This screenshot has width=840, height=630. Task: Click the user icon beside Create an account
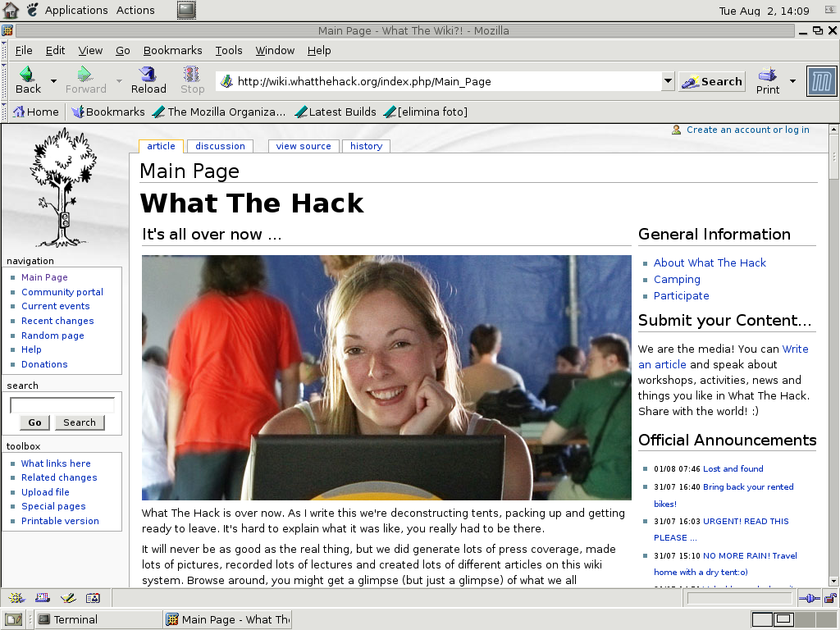coord(676,130)
